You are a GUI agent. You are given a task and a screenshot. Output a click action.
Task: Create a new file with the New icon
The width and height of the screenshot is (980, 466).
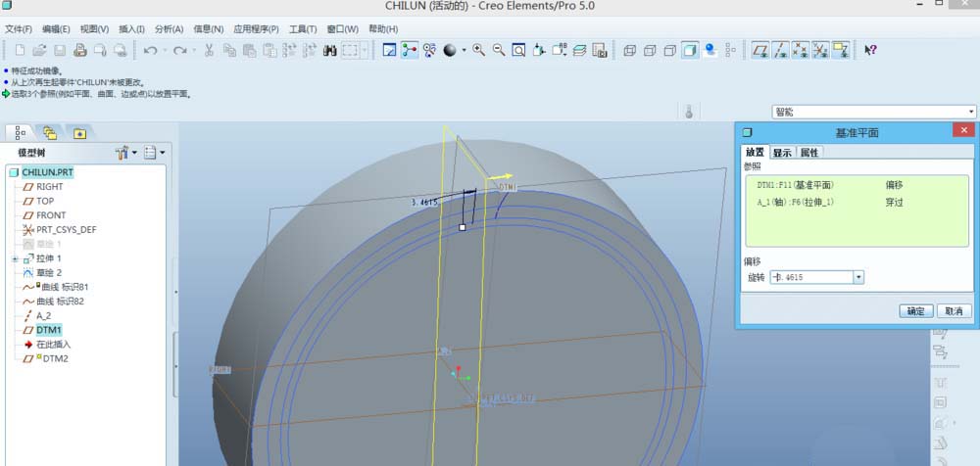[20, 50]
